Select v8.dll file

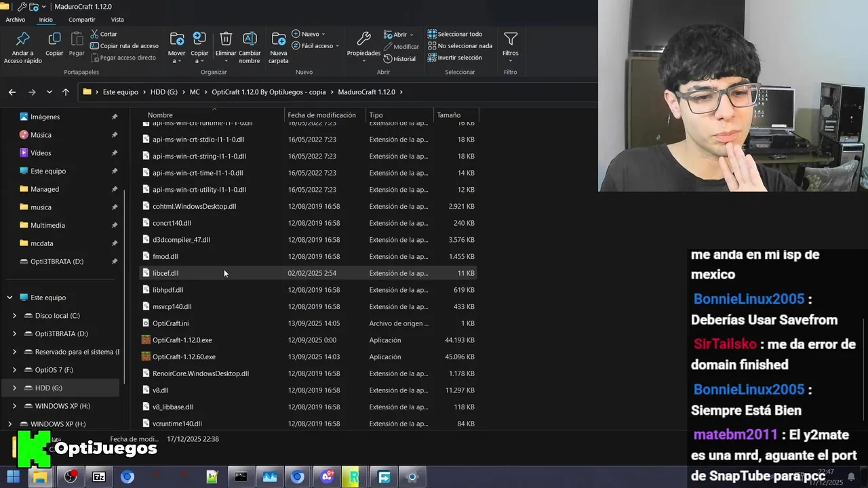(x=308, y=390)
